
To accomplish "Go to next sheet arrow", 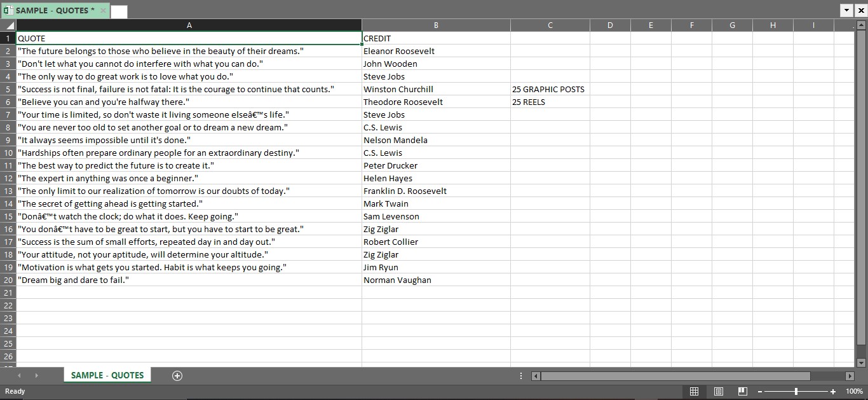I will pos(36,376).
